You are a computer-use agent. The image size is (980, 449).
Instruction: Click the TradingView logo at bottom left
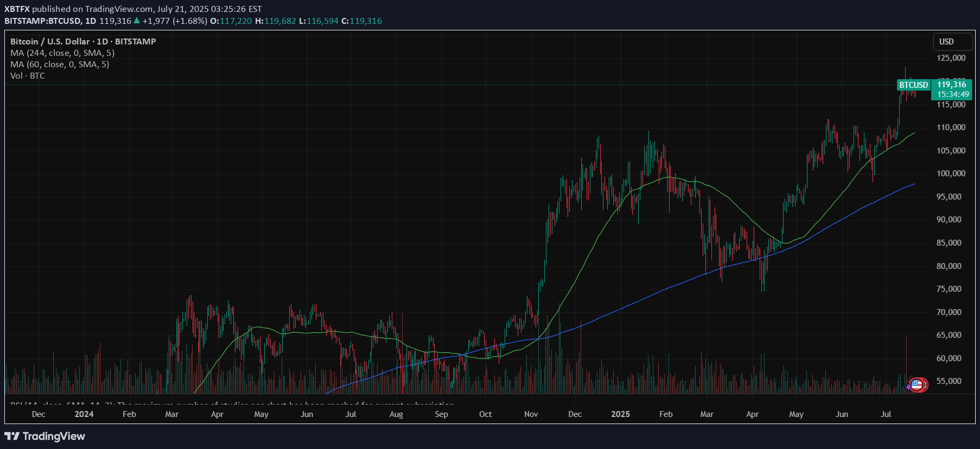(x=44, y=436)
